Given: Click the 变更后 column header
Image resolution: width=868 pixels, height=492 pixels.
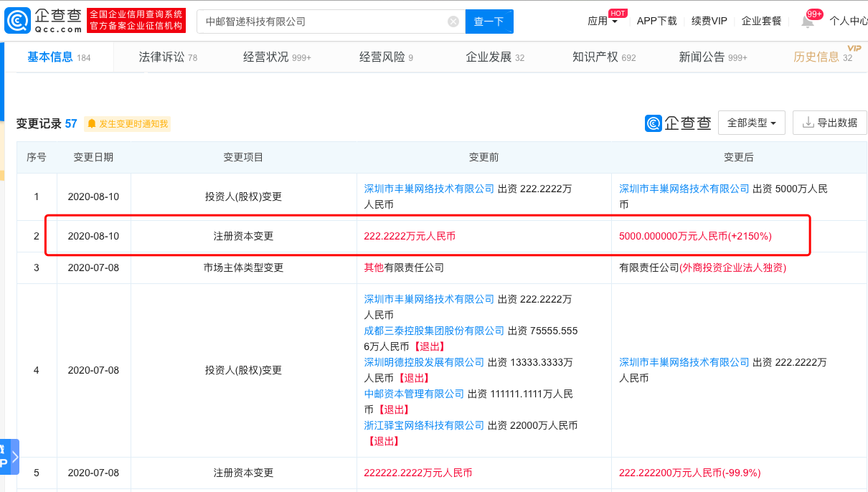Looking at the screenshot, I should (739, 157).
